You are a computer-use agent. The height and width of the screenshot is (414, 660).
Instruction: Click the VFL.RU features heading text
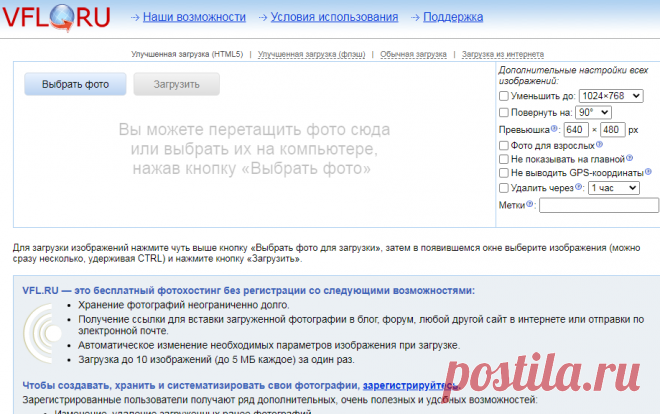click(248, 290)
